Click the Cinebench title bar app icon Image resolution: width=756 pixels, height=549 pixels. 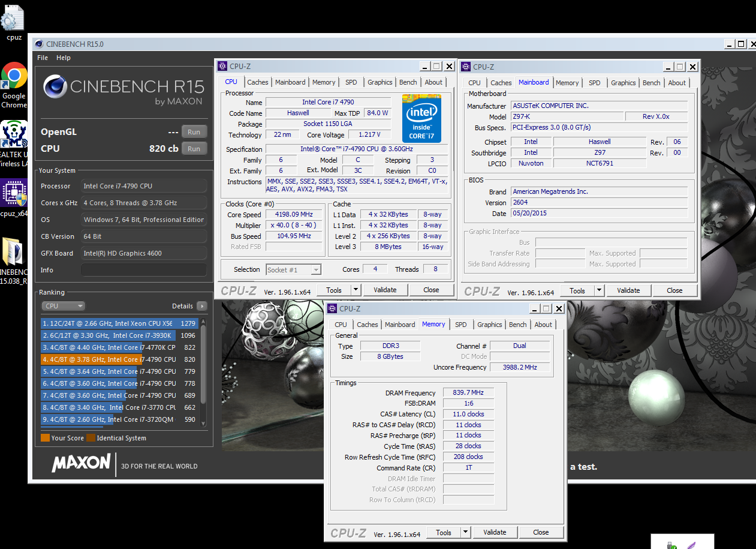pyautogui.click(x=39, y=44)
